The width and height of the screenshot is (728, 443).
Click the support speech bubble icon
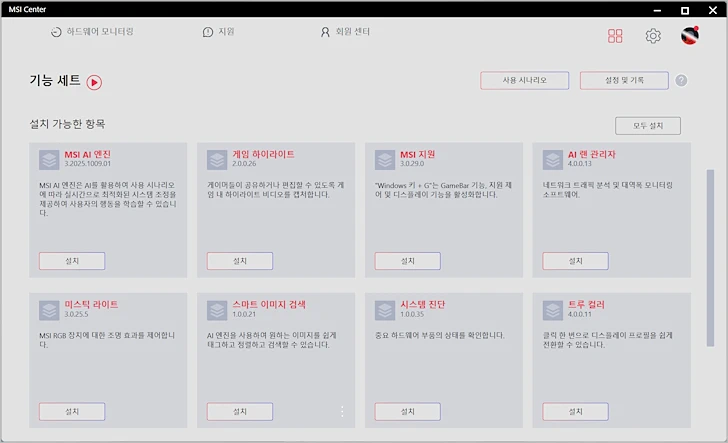pyautogui.click(x=208, y=32)
